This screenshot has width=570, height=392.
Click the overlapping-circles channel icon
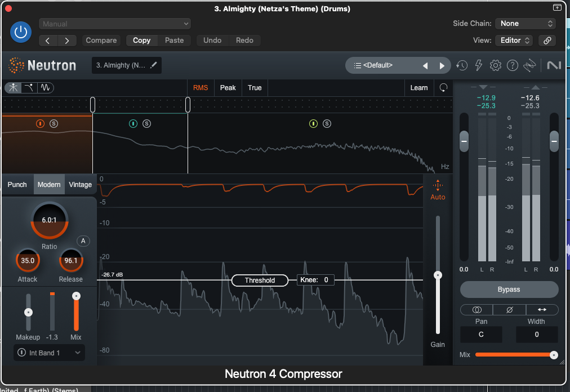point(477,310)
